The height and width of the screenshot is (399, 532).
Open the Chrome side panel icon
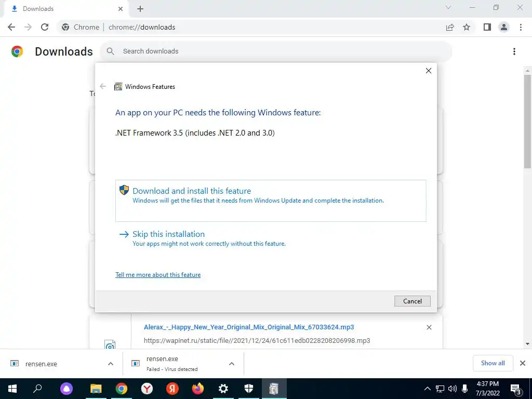(x=487, y=27)
